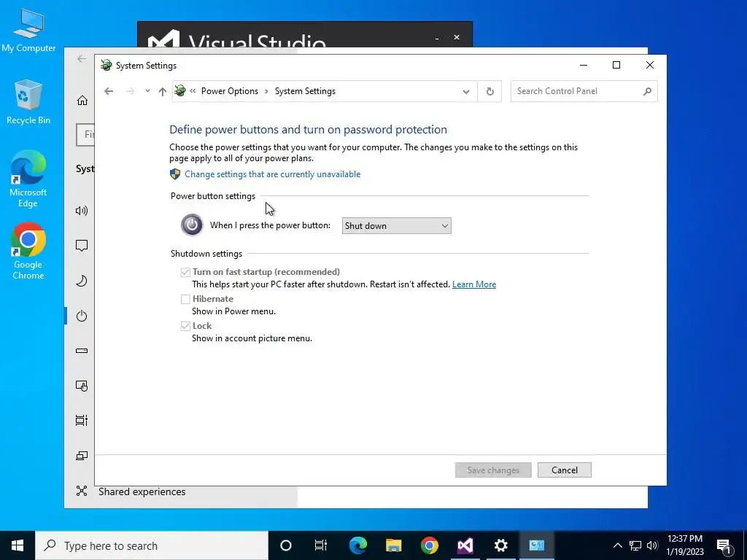The image size is (747, 560).
Task: Refresh the System Settings page
Action: (x=489, y=91)
